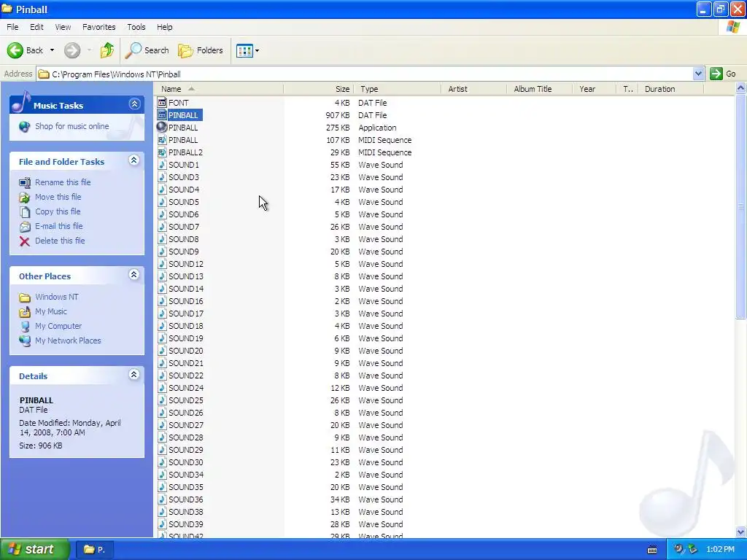Viewport: 747px width, 560px height.
Task: Go to My Music
Action: [51, 311]
